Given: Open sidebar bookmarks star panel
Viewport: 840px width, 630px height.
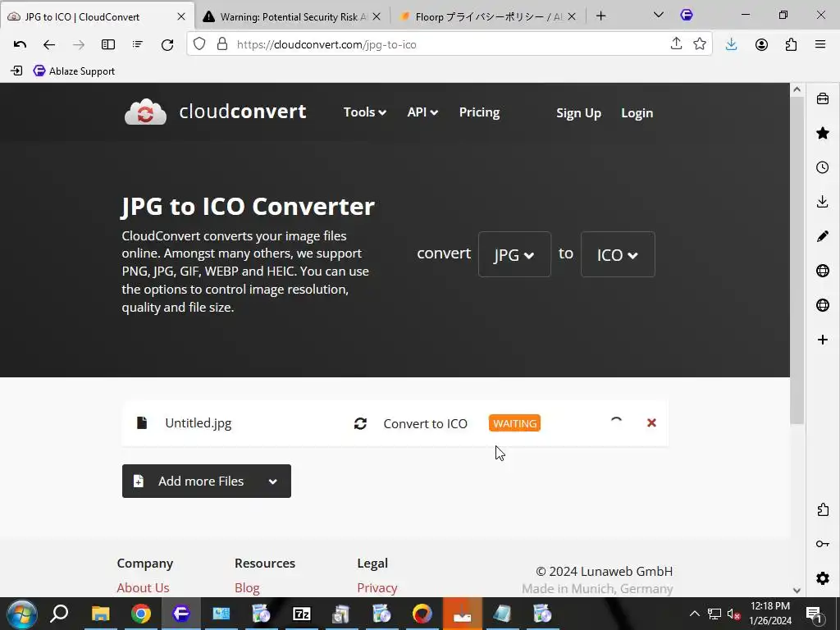Looking at the screenshot, I should [823, 133].
